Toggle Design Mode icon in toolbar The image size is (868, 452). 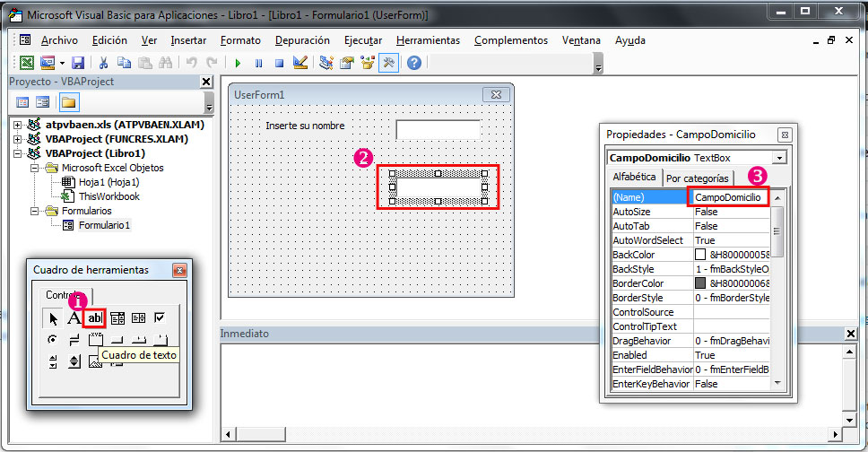(300, 63)
